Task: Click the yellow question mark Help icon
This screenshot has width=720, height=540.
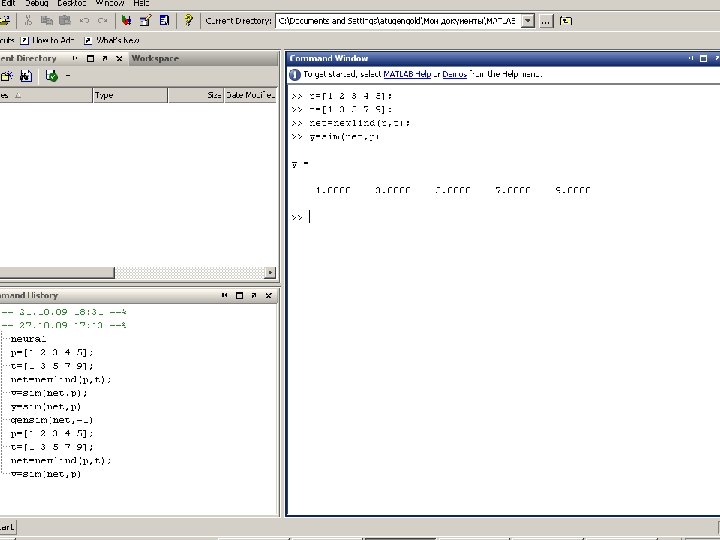Action: click(x=188, y=21)
